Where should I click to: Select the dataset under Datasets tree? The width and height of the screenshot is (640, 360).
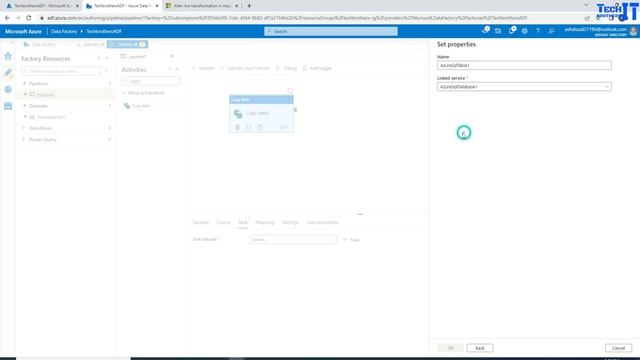51,117
